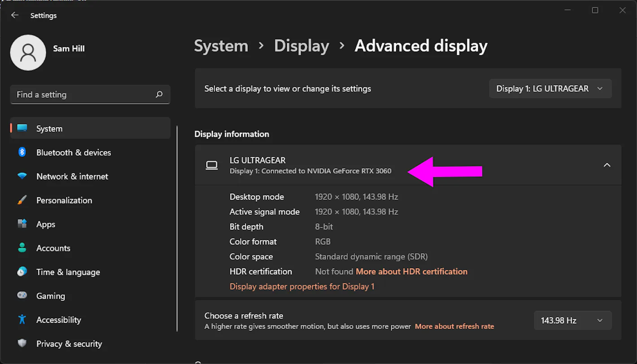This screenshot has height=364, width=637.
Task: Click the Color format value RGB
Action: pyautogui.click(x=323, y=242)
